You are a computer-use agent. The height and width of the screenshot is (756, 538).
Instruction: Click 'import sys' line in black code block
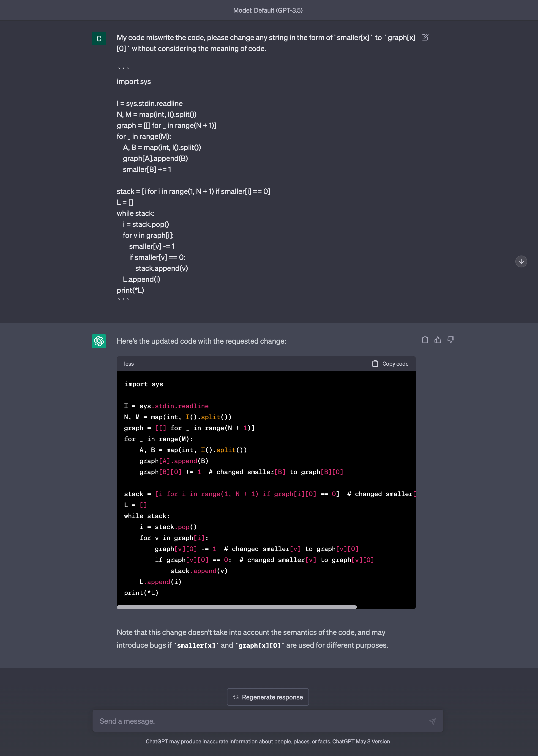(143, 384)
